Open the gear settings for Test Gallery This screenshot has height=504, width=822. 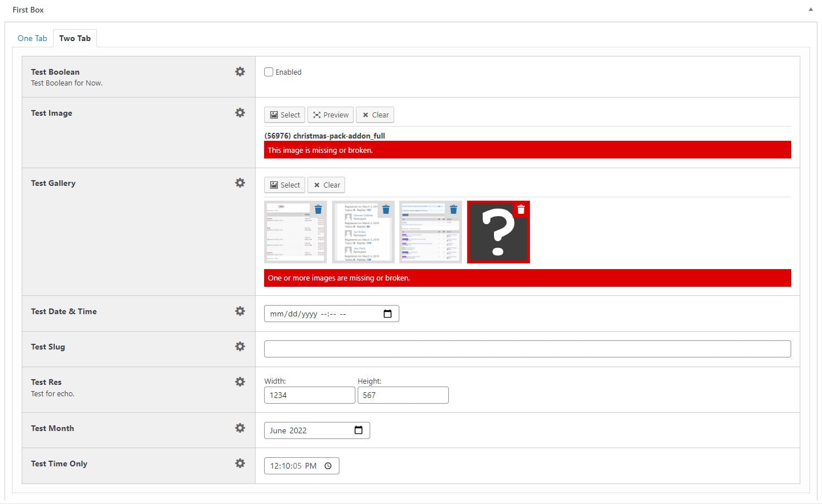point(240,183)
